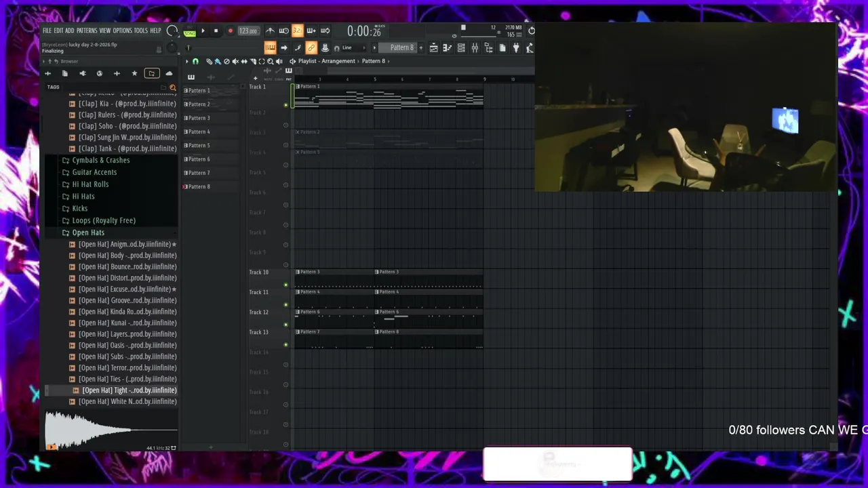868x488 pixels.
Task: Show all files in browser
Action: (x=65, y=73)
